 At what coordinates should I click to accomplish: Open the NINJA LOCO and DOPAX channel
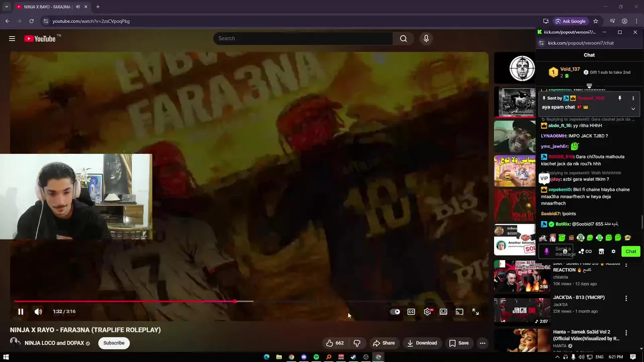coord(54,343)
